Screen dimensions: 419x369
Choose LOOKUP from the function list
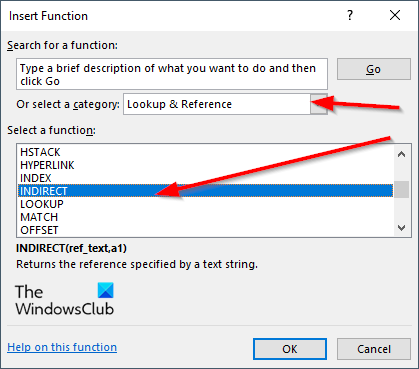point(205,204)
